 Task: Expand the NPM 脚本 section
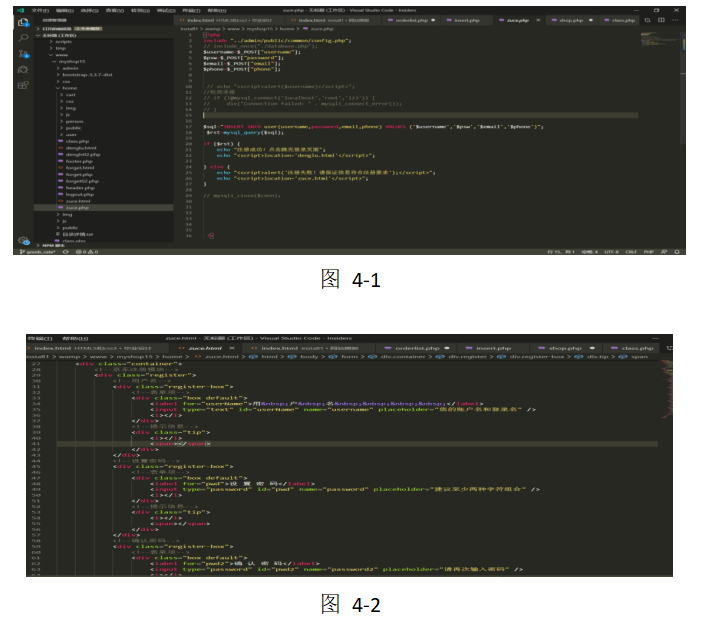click(x=103, y=246)
